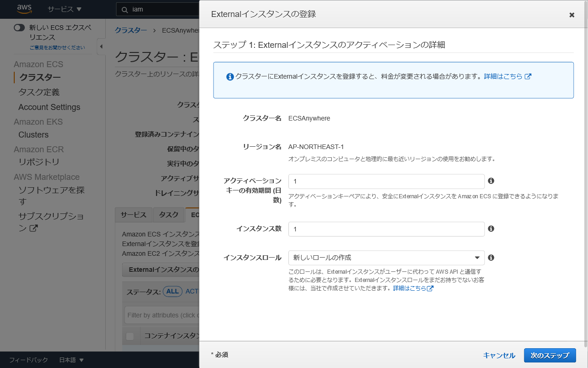The height and width of the screenshot is (368, 588).
Task: Click the 次のステップ button
Action: pos(550,355)
